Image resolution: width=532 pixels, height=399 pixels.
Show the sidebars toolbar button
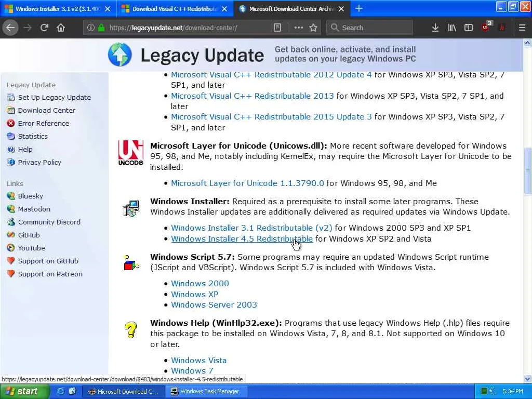pyautogui.click(x=468, y=28)
